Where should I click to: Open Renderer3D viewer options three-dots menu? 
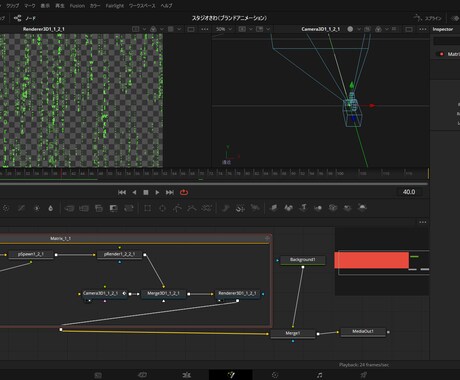[205, 29]
